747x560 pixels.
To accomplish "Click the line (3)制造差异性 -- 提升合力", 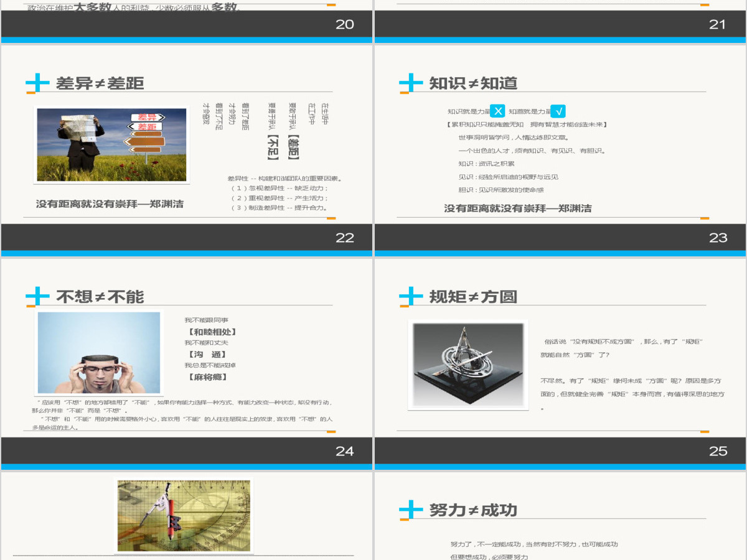I will pyautogui.click(x=280, y=208).
